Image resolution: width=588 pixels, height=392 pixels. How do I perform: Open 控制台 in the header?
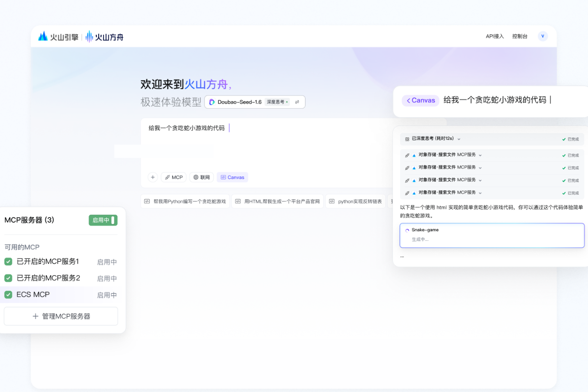(x=520, y=36)
